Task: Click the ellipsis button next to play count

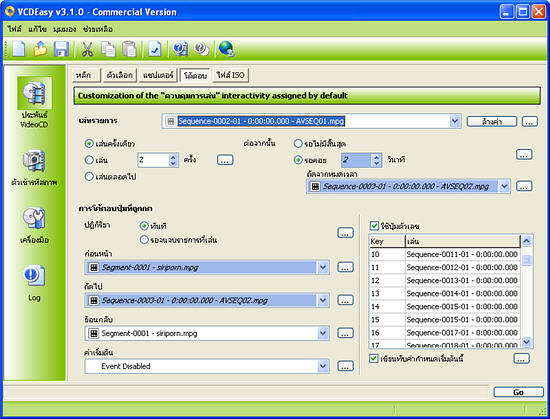Action: (x=225, y=160)
